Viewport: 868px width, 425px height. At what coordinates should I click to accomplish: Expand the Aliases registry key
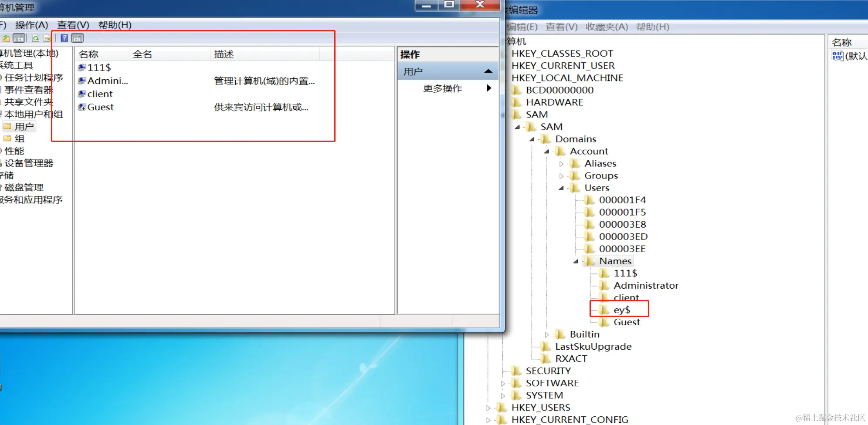click(x=561, y=164)
